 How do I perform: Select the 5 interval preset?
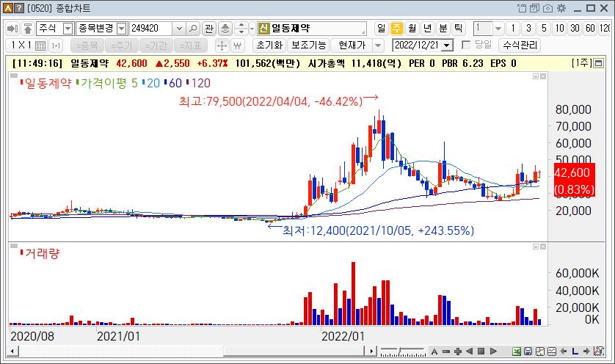point(544,28)
